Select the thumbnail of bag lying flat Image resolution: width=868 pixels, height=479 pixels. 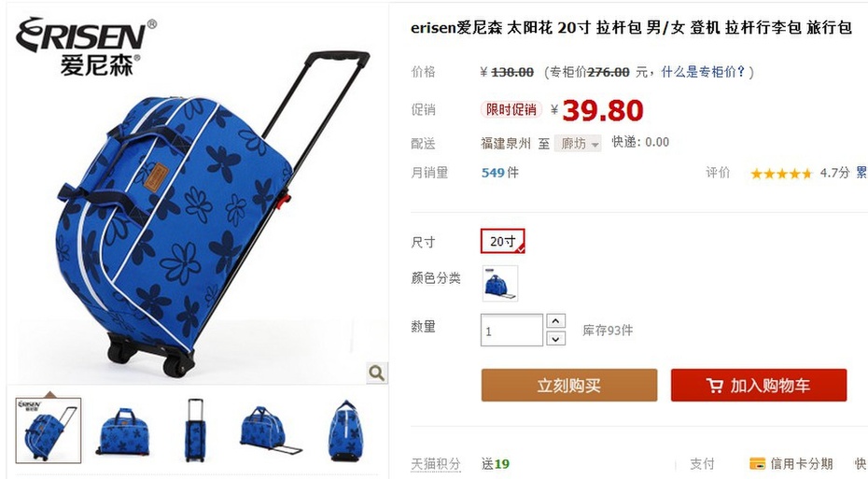pos(270,430)
